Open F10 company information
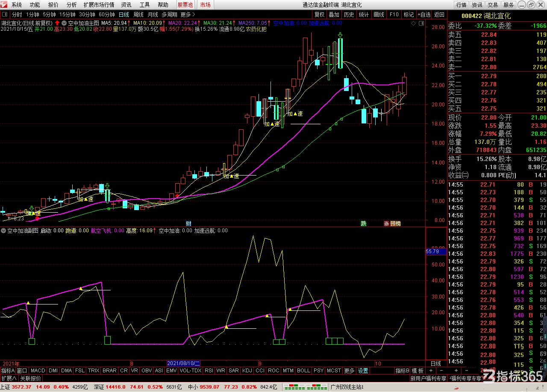 coord(394,15)
